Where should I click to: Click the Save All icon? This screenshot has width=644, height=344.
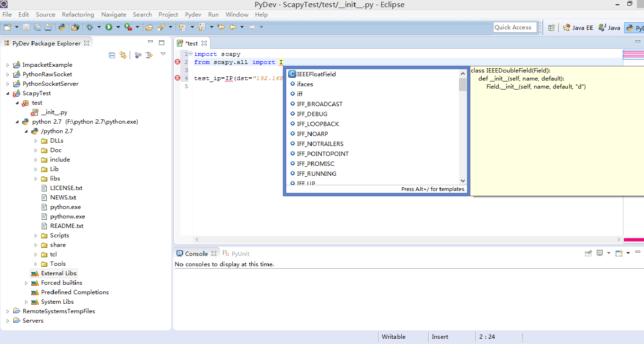click(37, 27)
